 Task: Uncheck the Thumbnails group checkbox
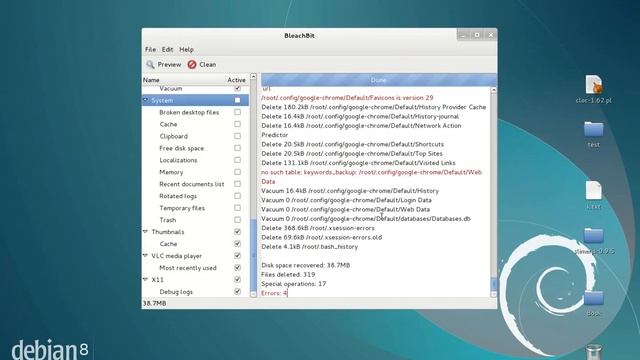[237, 231]
